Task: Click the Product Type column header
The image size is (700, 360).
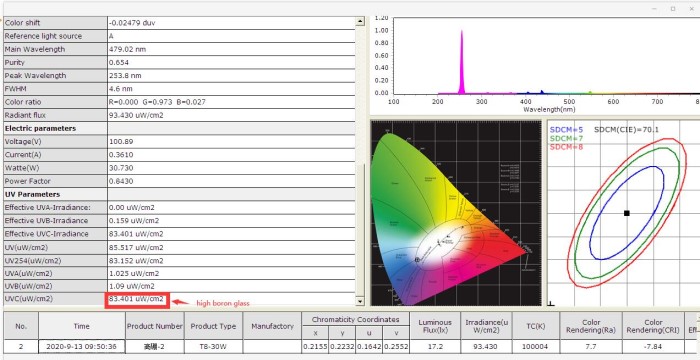Action: (213, 326)
